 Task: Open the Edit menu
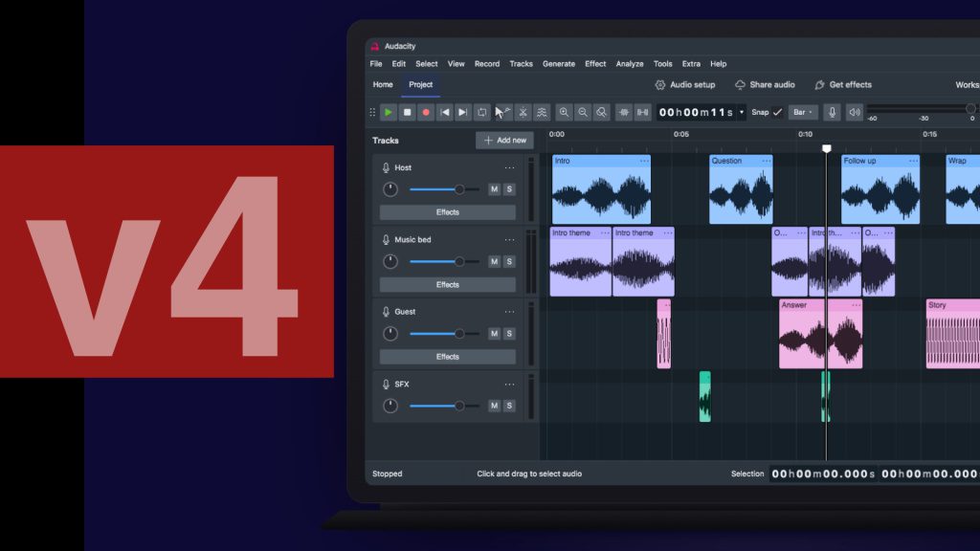399,64
